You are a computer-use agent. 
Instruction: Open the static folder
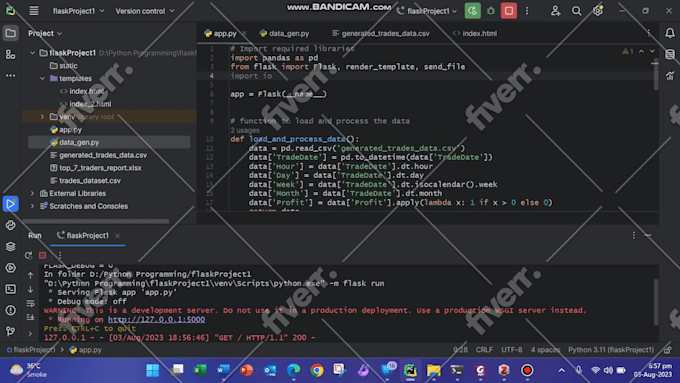(64, 65)
